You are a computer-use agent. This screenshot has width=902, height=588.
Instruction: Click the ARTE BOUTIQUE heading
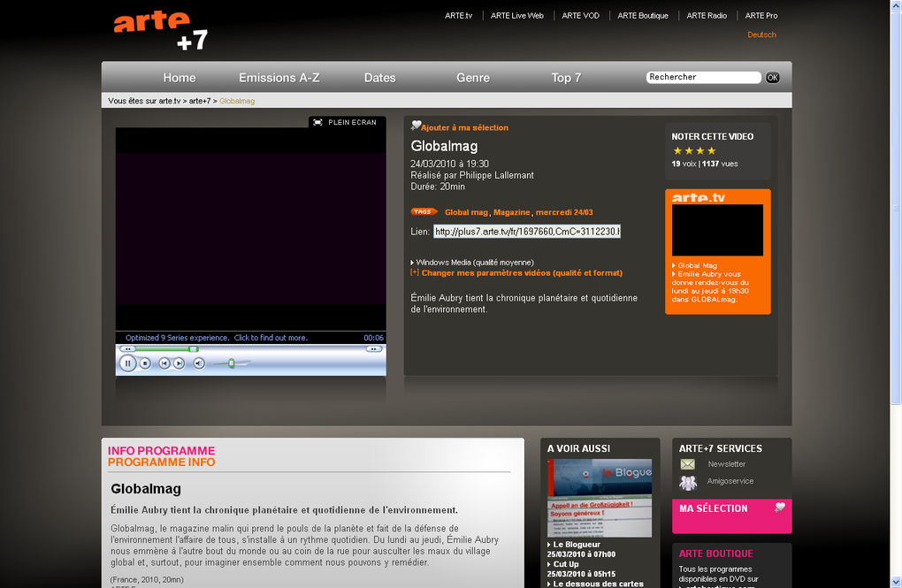tap(715, 554)
